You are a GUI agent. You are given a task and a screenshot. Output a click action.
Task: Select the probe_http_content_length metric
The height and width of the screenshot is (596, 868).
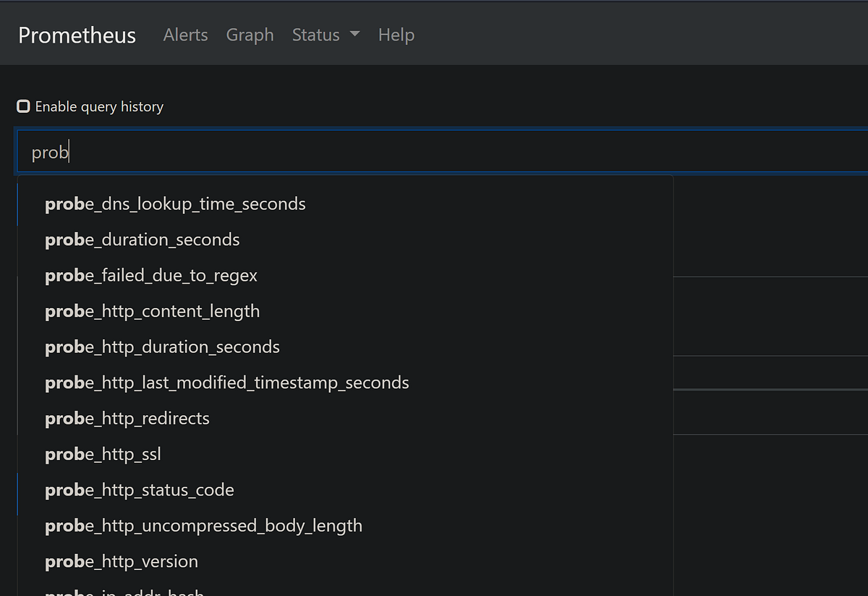152,311
